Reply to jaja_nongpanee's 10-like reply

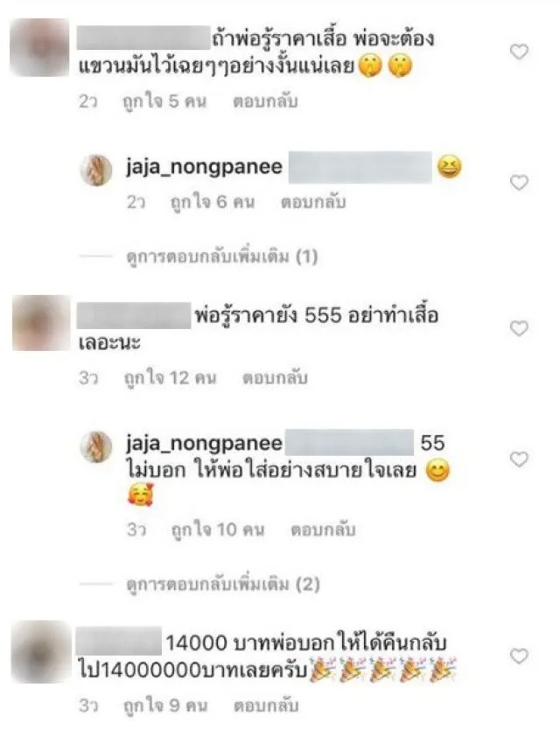(x=323, y=529)
